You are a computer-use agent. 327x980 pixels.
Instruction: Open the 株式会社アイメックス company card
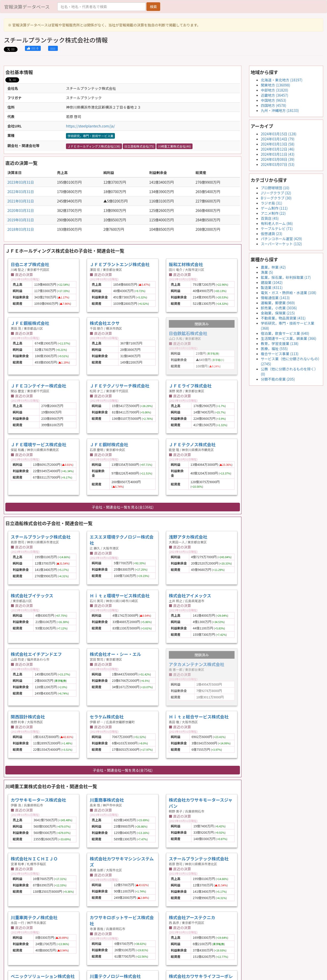[189, 596]
